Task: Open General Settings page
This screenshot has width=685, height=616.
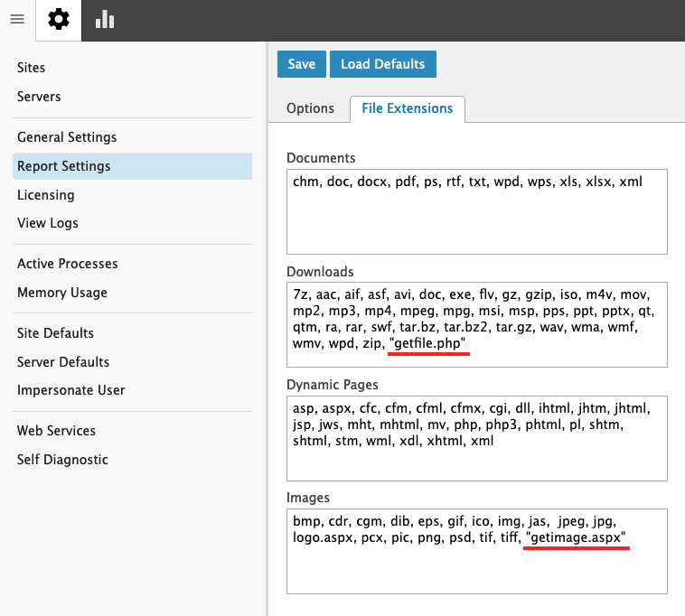Action: tap(67, 137)
